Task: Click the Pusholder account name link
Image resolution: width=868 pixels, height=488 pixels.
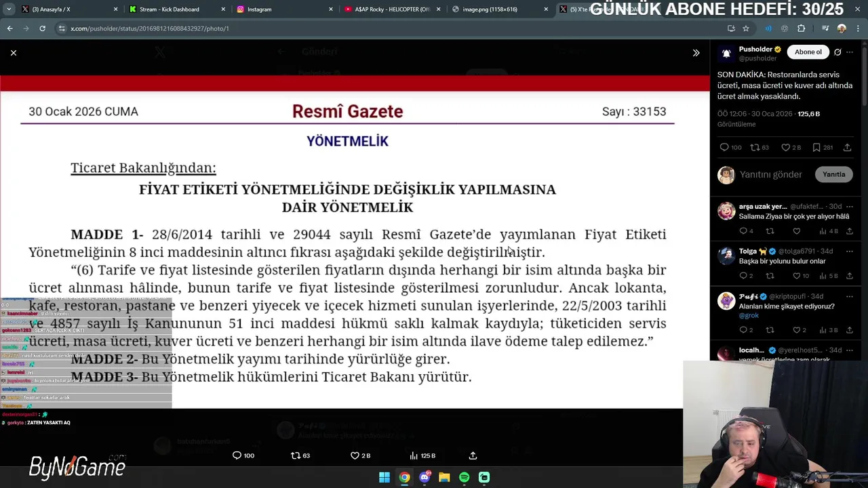Action: pos(755,49)
